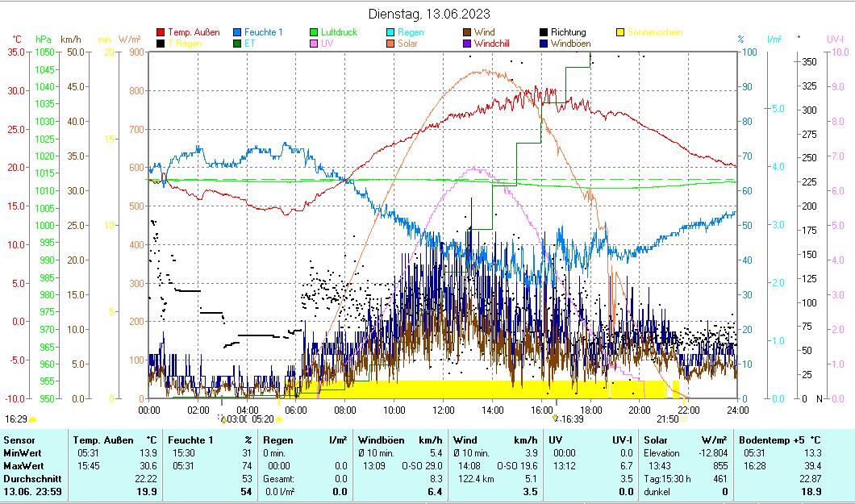The image size is (855, 504).
Task: Click the 12:00 time axis label
Action: [x=444, y=410]
